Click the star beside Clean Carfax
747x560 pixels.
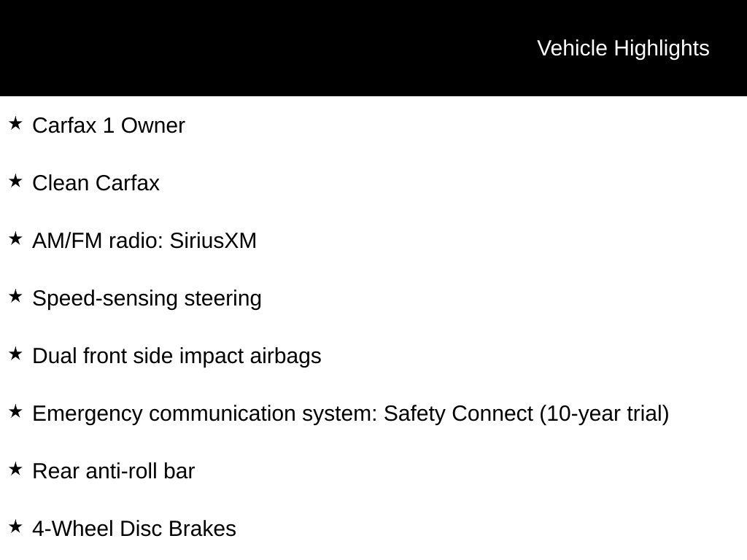click(x=16, y=182)
